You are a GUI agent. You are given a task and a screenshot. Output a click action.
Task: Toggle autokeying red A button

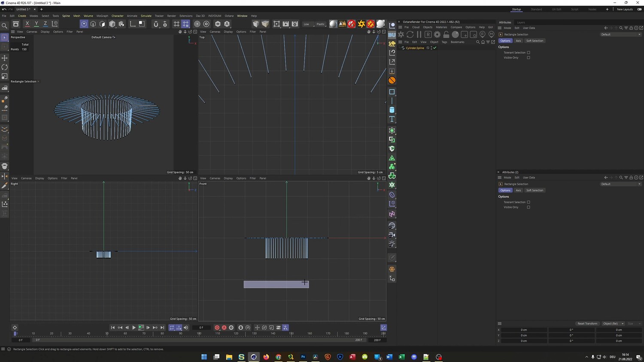tap(224, 328)
